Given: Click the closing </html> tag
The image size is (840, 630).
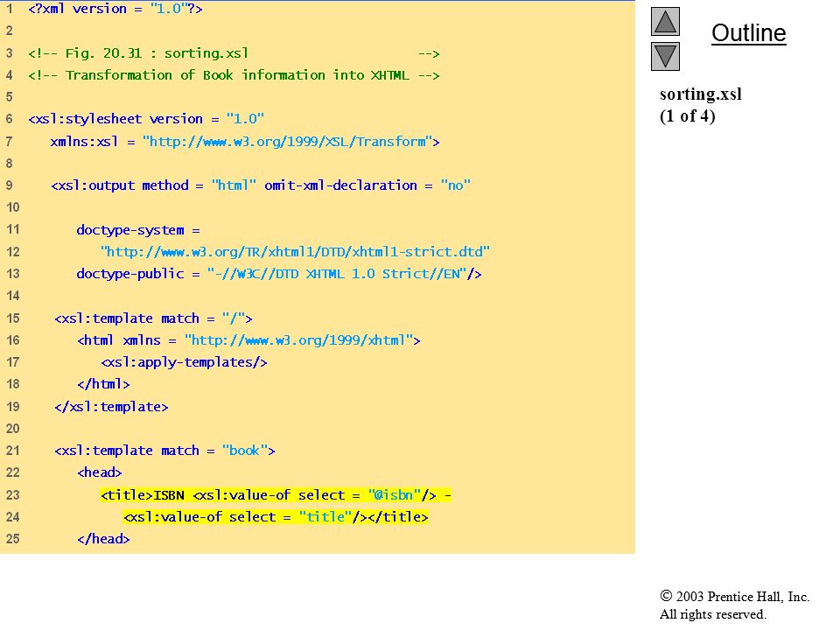Looking at the screenshot, I should tap(103, 385).
